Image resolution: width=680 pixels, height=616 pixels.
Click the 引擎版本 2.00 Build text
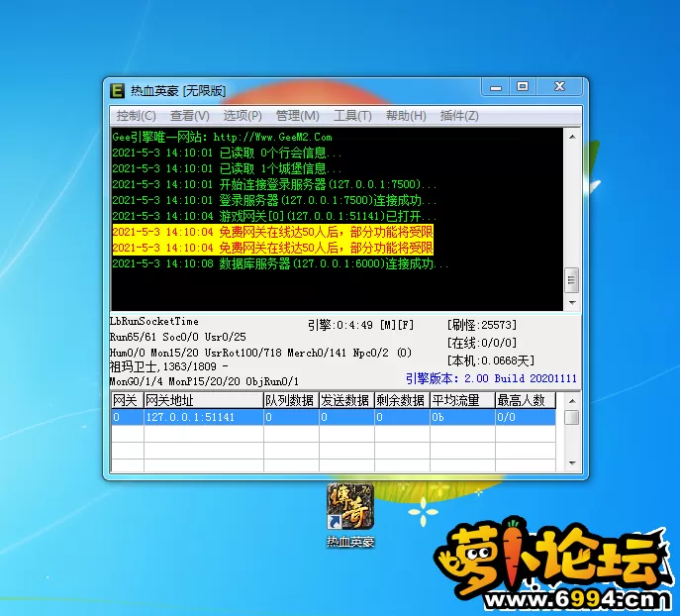(491, 378)
